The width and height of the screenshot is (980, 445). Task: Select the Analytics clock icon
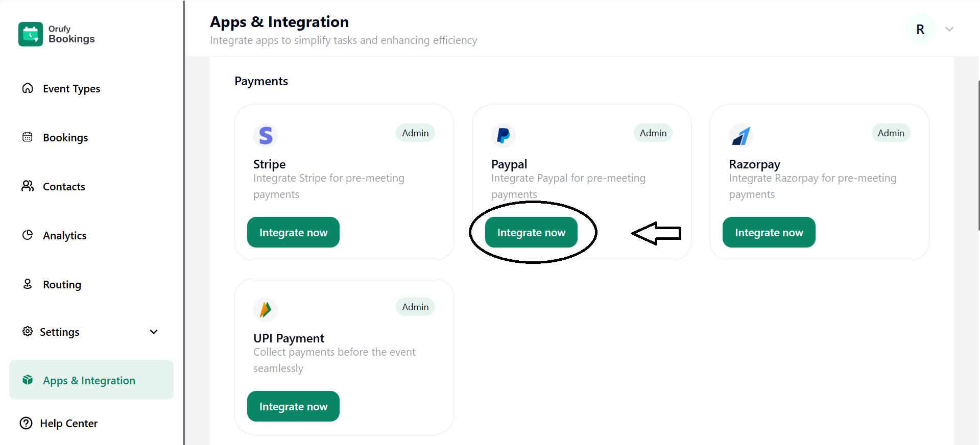point(28,235)
